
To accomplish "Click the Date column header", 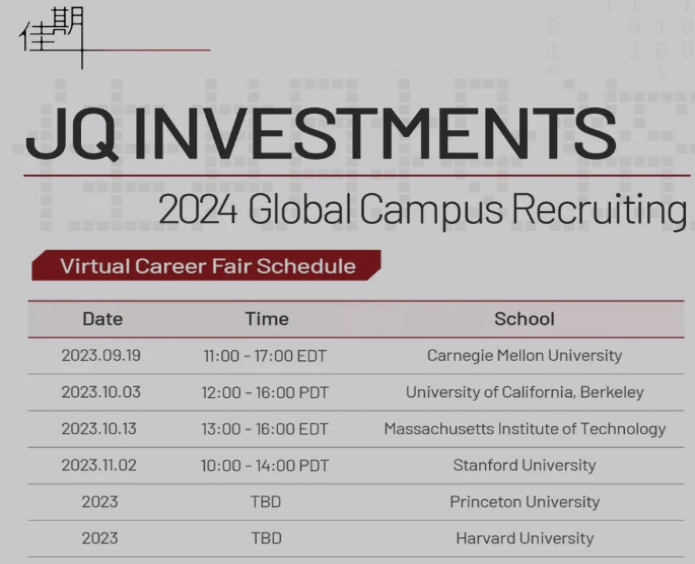I will coord(102,319).
